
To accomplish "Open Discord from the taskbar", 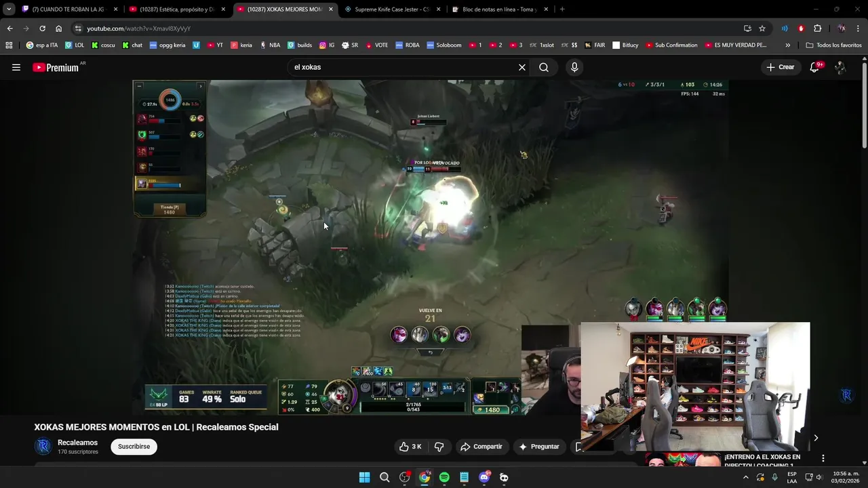I will coord(484,477).
